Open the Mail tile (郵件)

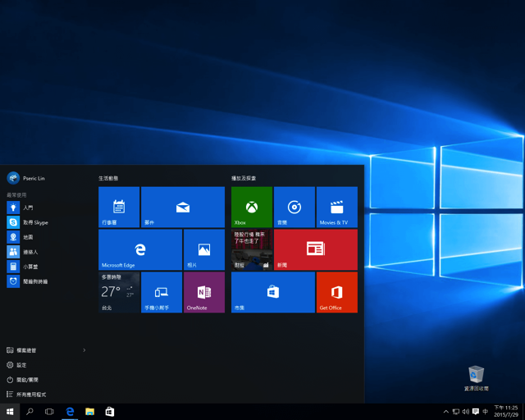click(183, 207)
